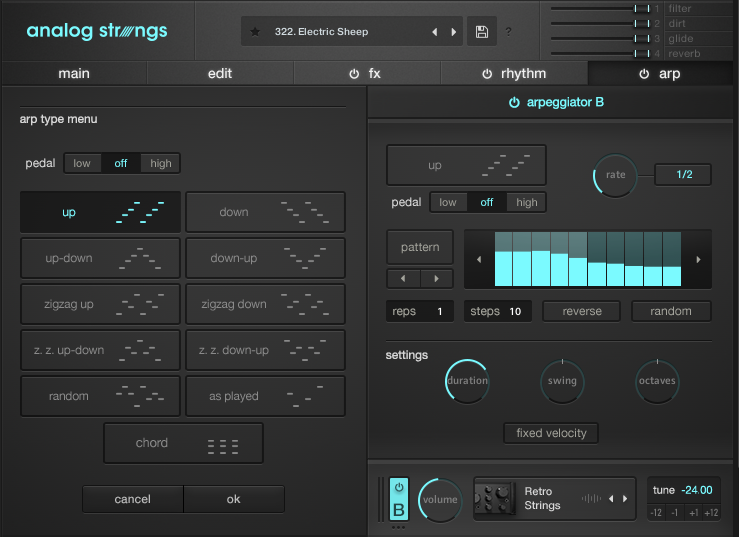Select the up-down arp type
This screenshot has width=739, height=537.
coord(100,258)
